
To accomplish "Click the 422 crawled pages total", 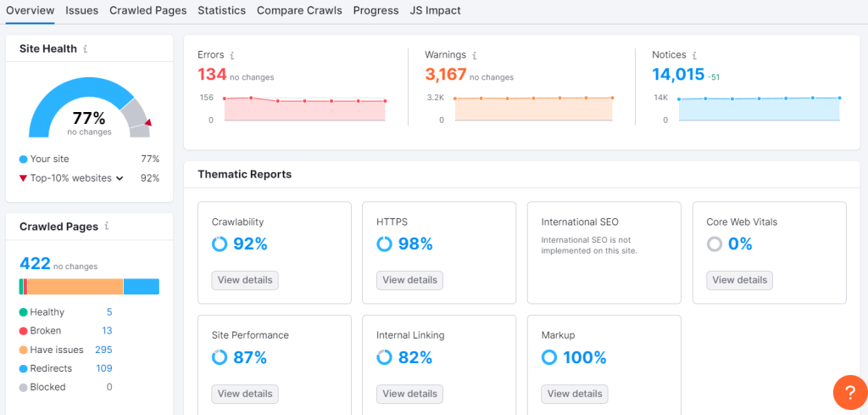I will (35, 263).
